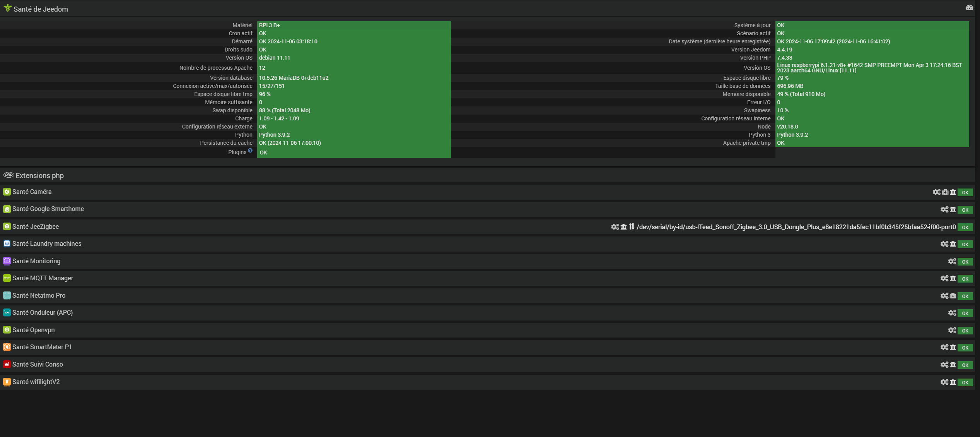Screen dimensions: 980x437
Task: Click the OK status badge for Santé Suivi Conso
Action: pyautogui.click(x=965, y=365)
